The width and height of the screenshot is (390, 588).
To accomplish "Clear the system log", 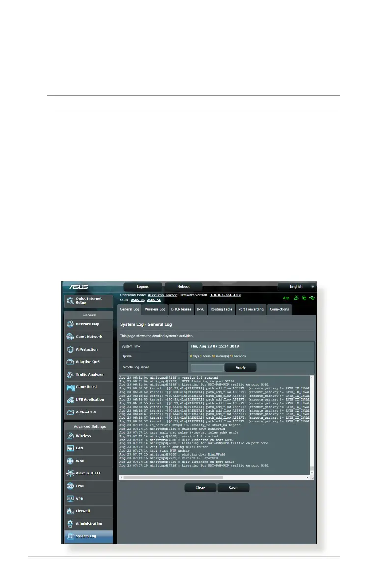I will tap(200, 488).
